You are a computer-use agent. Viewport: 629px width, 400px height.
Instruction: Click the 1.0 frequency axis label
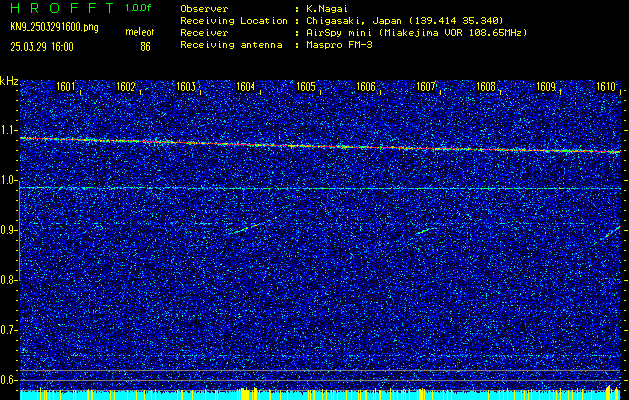pyautogui.click(x=8, y=180)
